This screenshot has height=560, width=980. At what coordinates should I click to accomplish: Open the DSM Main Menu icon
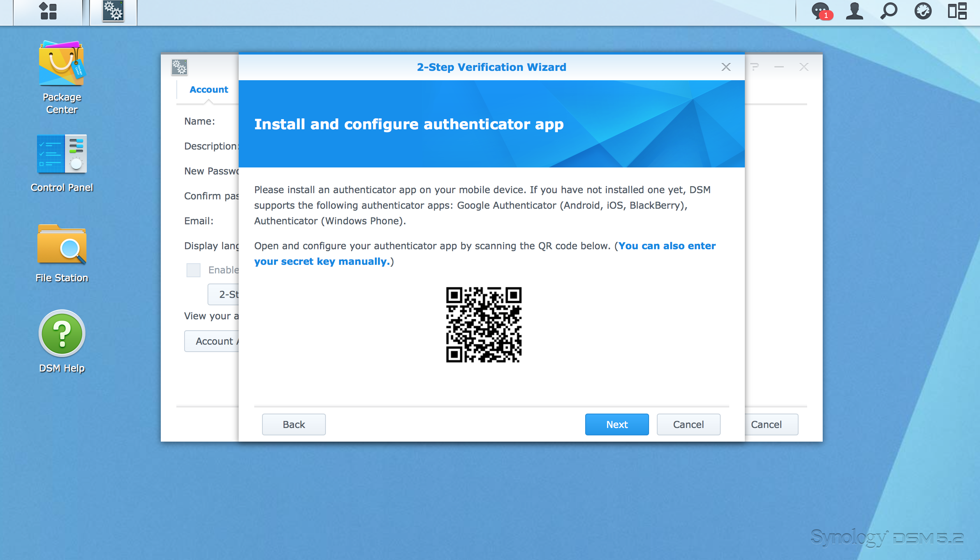[x=48, y=11]
